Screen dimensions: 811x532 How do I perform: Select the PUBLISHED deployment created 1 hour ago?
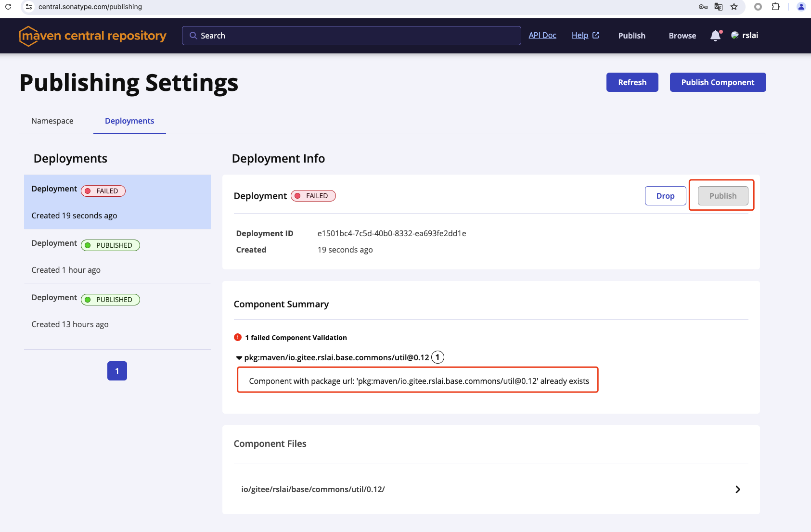[x=117, y=256]
